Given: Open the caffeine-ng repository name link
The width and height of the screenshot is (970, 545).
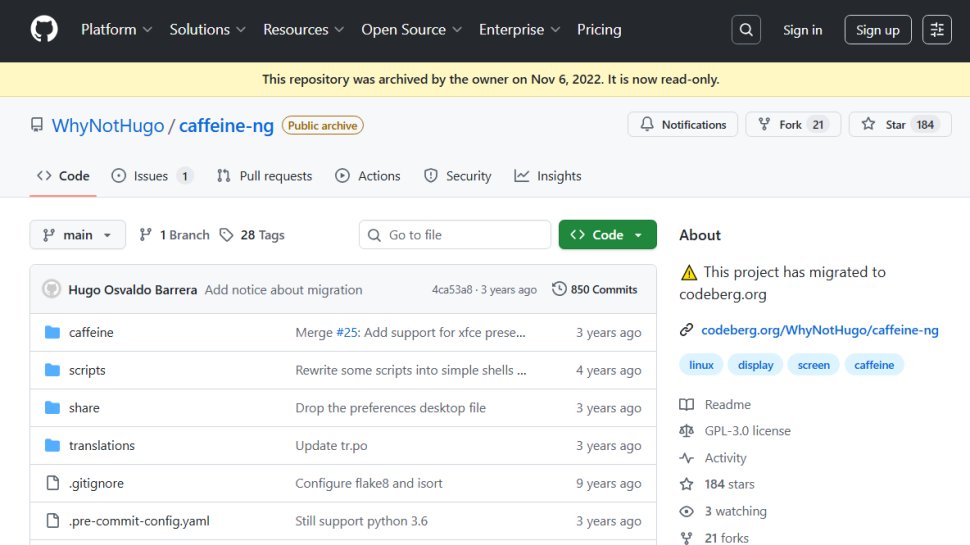Looking at the screenshot, I should pyautogui.click(x=226, y=126).
